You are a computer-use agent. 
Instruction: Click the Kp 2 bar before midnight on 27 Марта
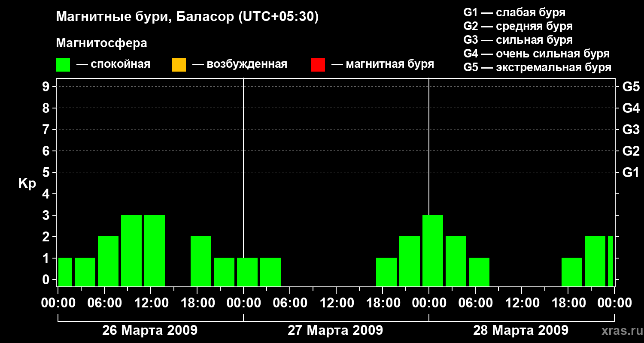410,261
